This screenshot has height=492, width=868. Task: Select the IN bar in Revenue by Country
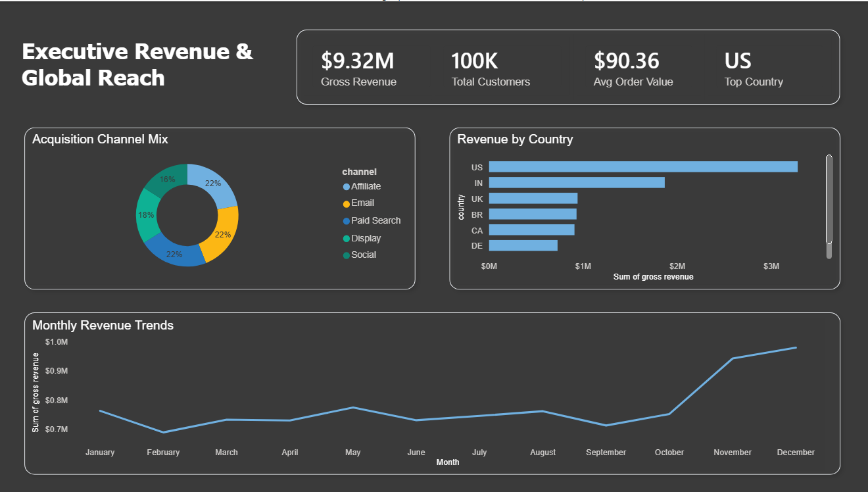pos(575,182)
